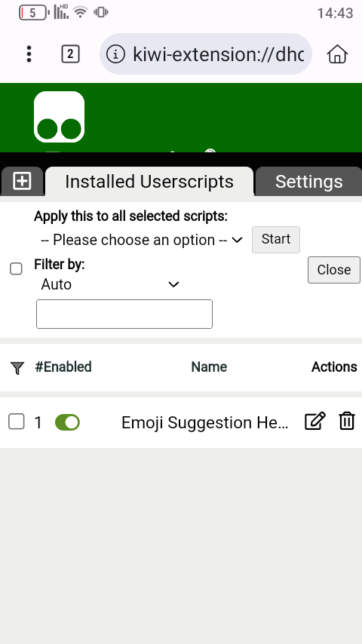
Task: Open the browser three-dot menu
Action: [x=29, y=54]
